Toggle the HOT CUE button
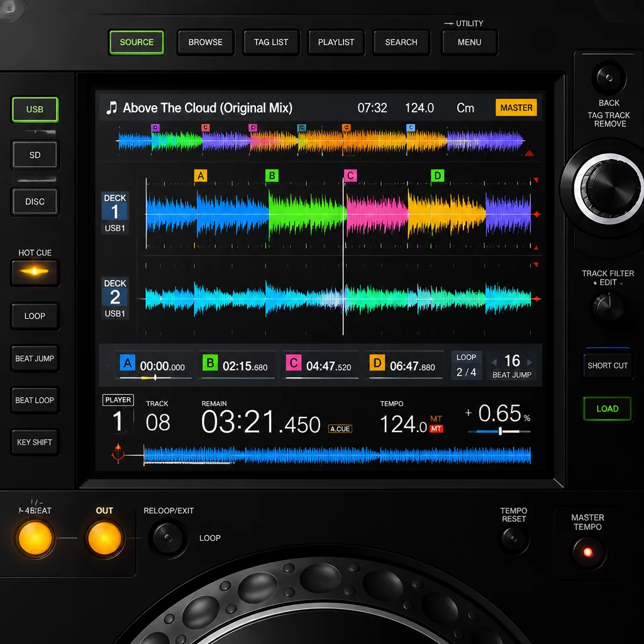Screen dimensions: 644x644 (x=35, y=272)
